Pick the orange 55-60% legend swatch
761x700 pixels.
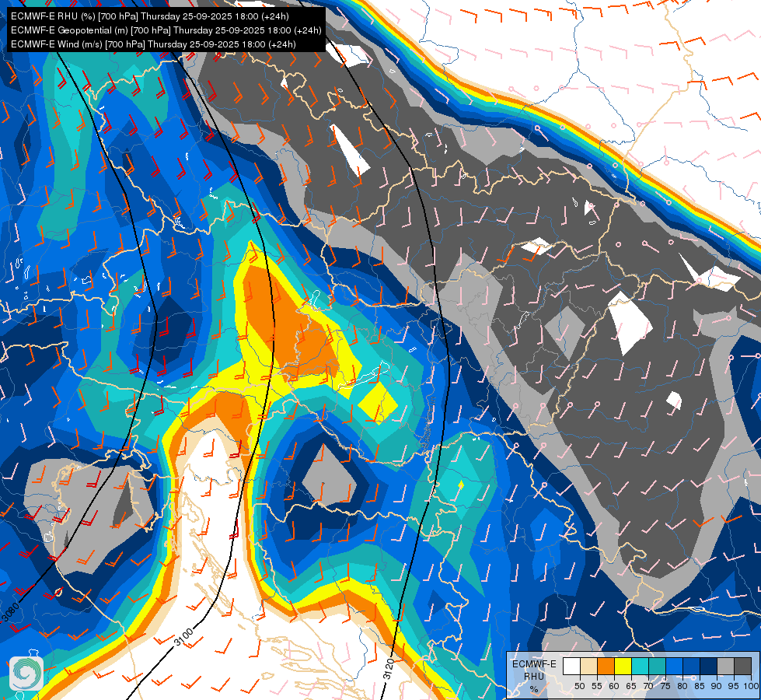click(606, 666)
